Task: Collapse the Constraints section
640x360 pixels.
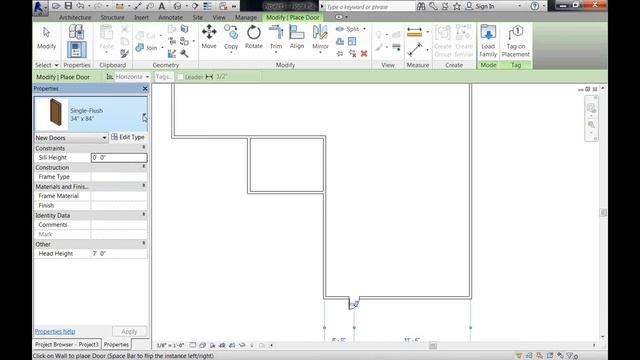Action: [144, 147]
